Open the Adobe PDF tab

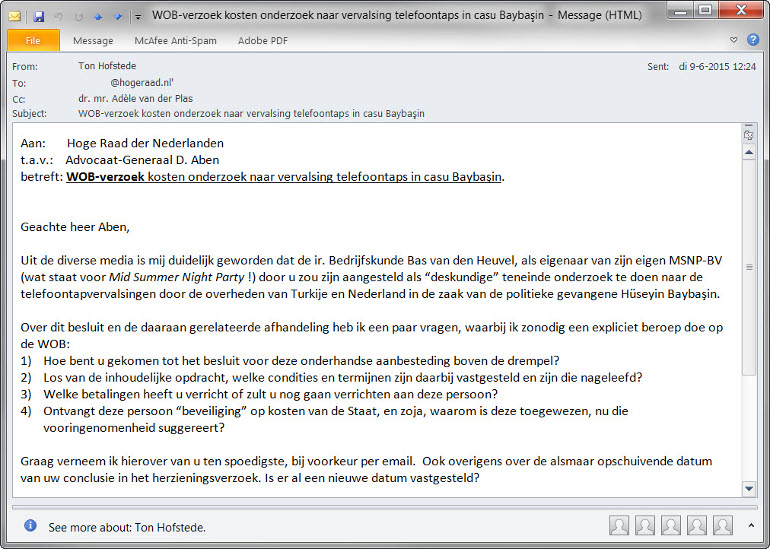tap(263, 41)
